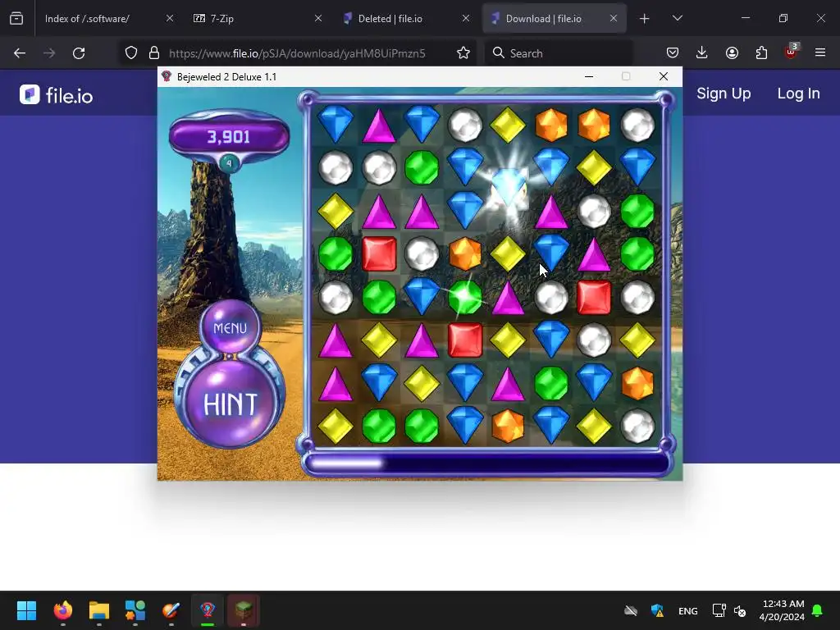This screenshot has width=840, height=630.
Task: Click the orange gem in the bottom row
Action: point(508,426)
